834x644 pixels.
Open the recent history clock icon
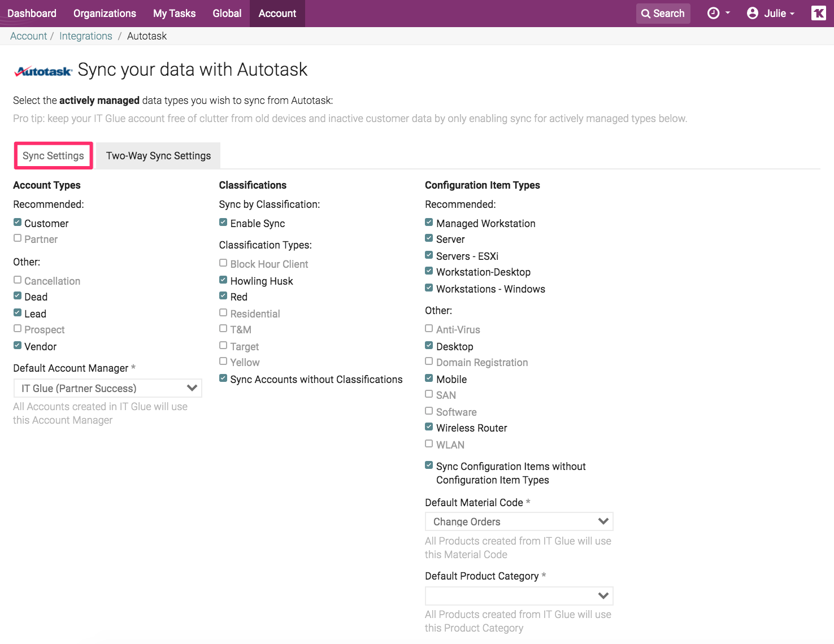(x=713, y=13)
